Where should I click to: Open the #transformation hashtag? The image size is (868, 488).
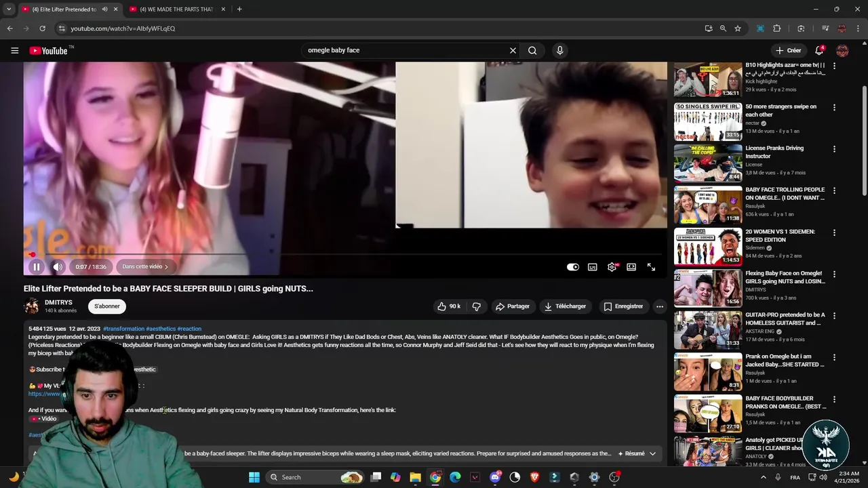[x=123, y=329]
